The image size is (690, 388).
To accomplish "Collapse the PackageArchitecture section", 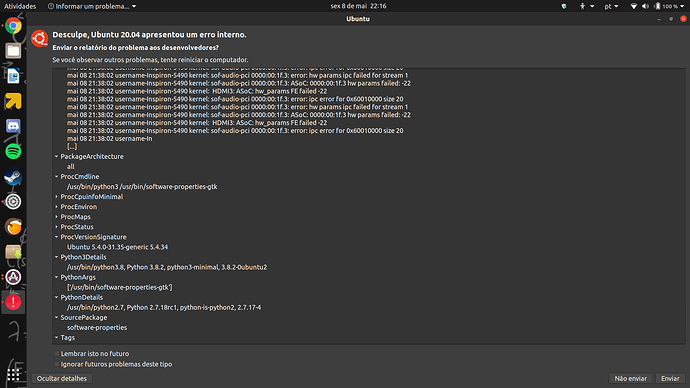I will tap(56, 157).
